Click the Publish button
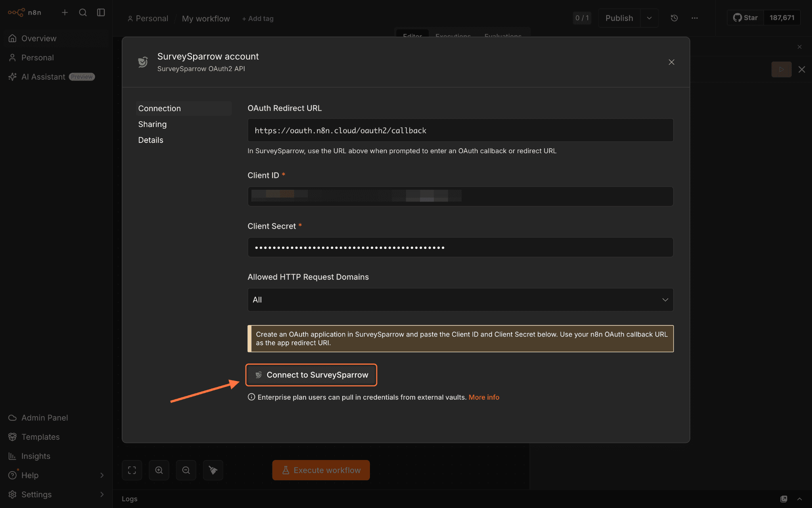Image resolution: width=812 pixels, height=508 pixels. 619,18
